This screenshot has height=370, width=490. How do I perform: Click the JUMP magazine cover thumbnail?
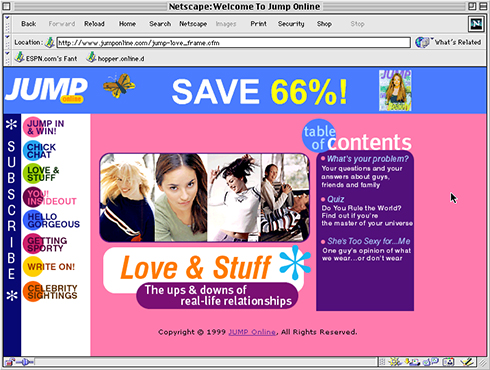(x=395, y=90)
